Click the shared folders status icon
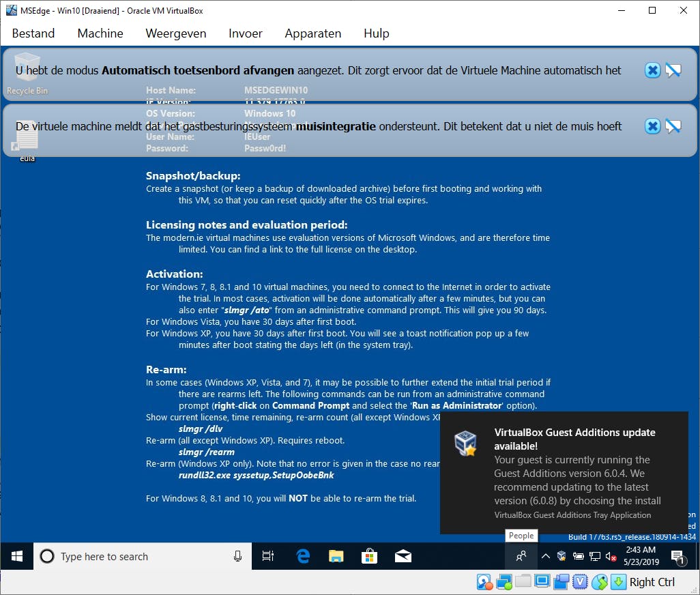The height and width of the screenshot is (595, 700). point(523,581)
